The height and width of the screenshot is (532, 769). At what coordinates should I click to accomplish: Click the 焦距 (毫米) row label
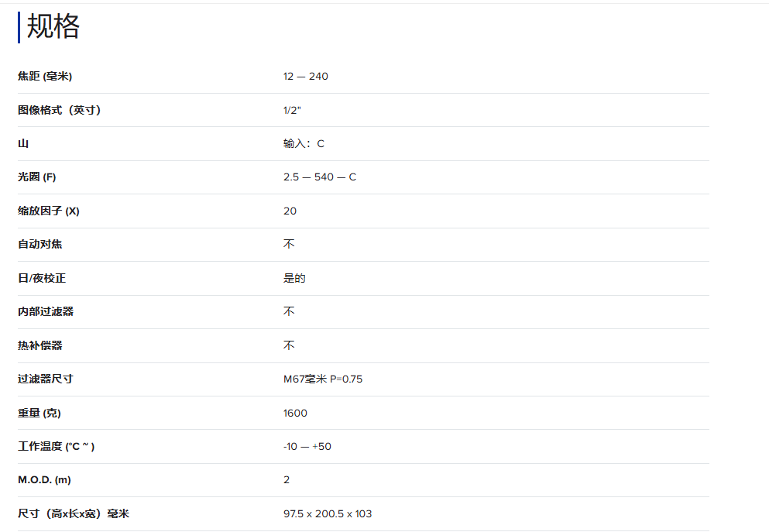click(x=45, y=76)
